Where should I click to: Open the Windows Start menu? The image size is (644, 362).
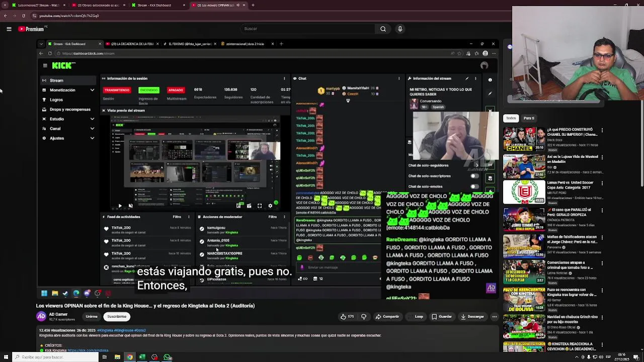click(x=5, y=357)
